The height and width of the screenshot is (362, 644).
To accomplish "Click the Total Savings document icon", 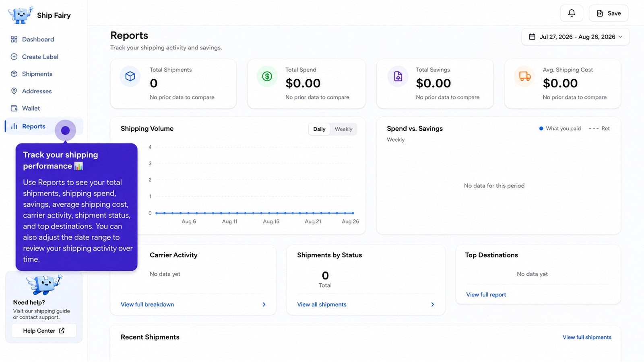I will tap(398, 76).
